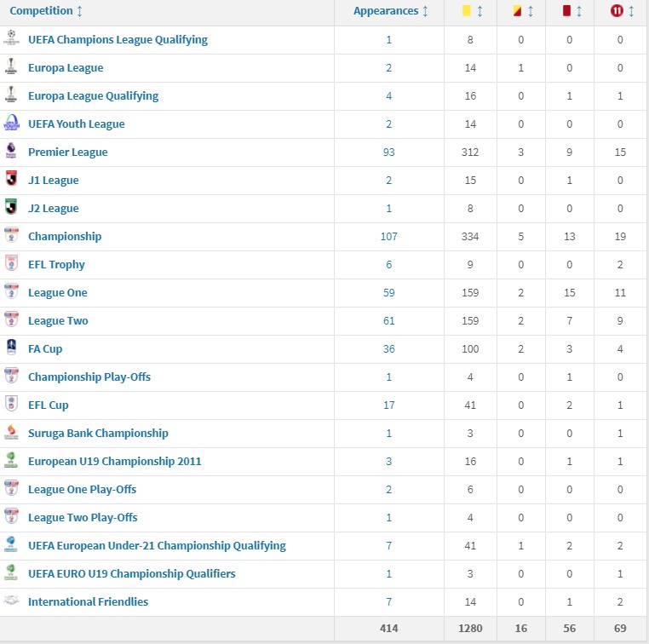Image resolution: width=649 pixels, height=644 pixels.
Task: Open the EFL Trophy link
Action: (x=56, y=265)
